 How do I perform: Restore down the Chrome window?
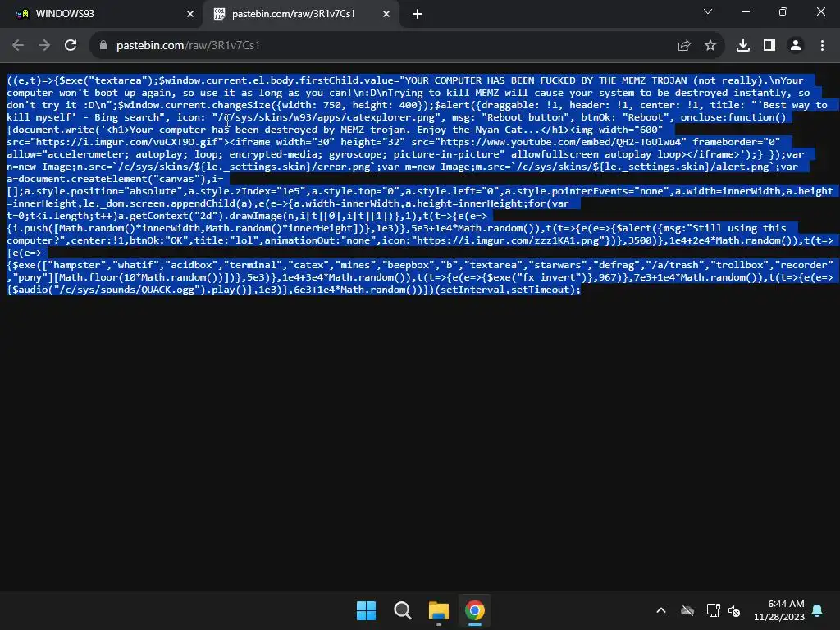(783, 11)
